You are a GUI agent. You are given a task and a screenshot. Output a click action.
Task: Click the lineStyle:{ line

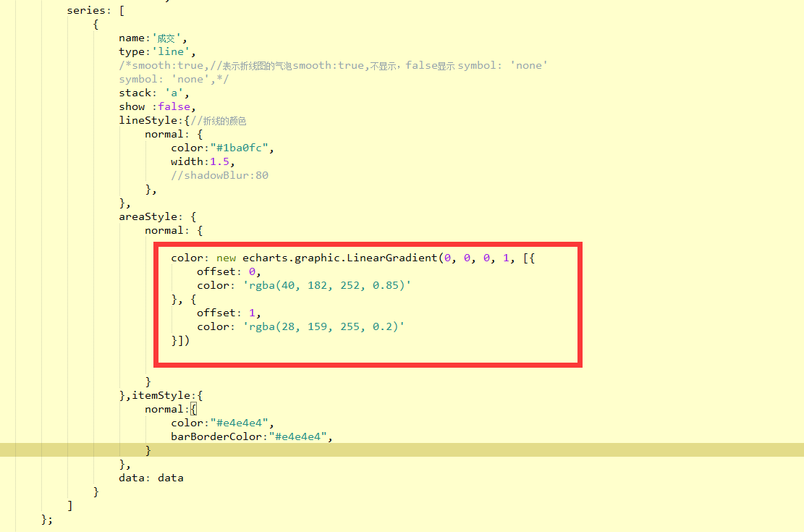182,121
